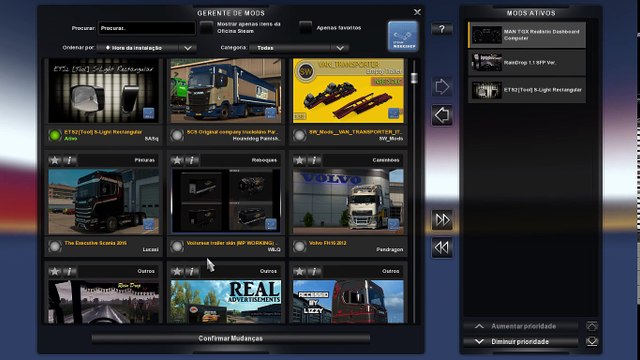Select the SCS company trucks thumbnail

click(226, 91)
